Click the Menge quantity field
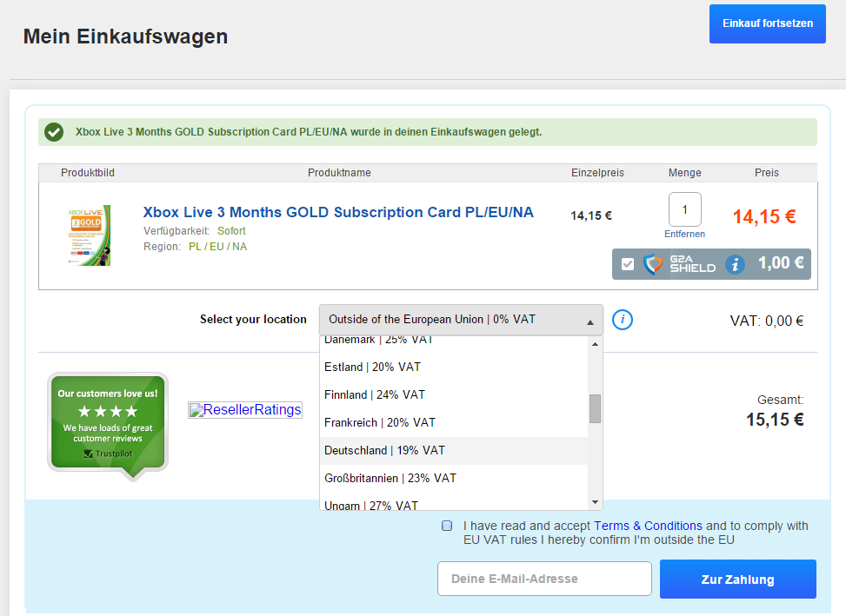Image resolution: width=846 pixels, height=616 pixels. (x=684, y=209)
